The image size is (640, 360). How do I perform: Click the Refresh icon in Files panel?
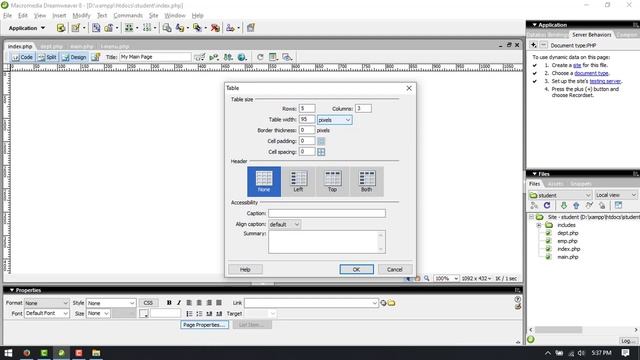tap(547, 206)
